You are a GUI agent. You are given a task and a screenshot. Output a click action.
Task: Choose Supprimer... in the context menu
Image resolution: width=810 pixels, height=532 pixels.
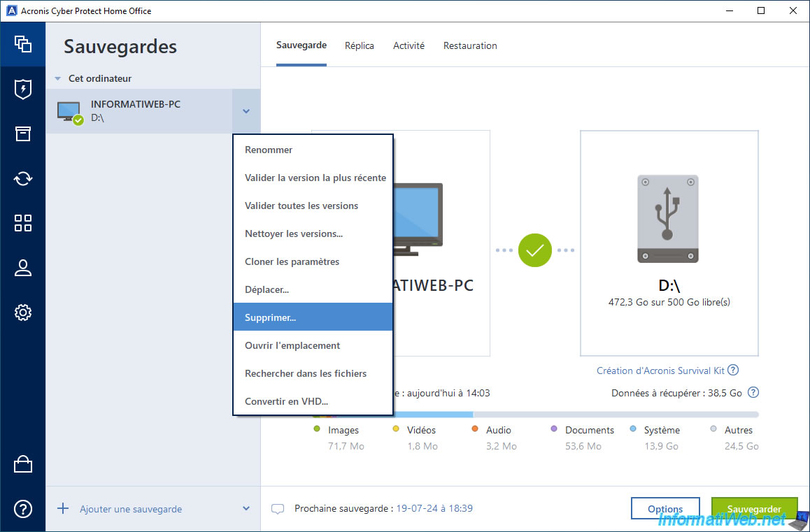pos(313,317)
